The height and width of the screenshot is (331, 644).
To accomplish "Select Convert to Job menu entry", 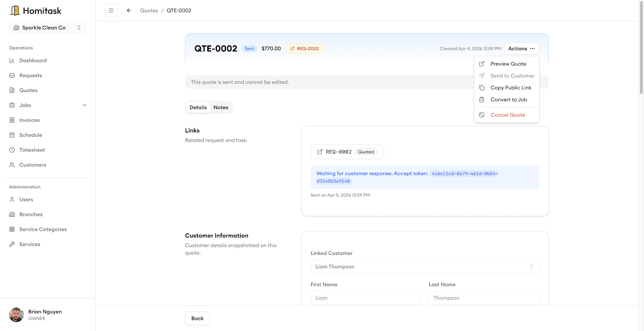I will coord(508,100).
